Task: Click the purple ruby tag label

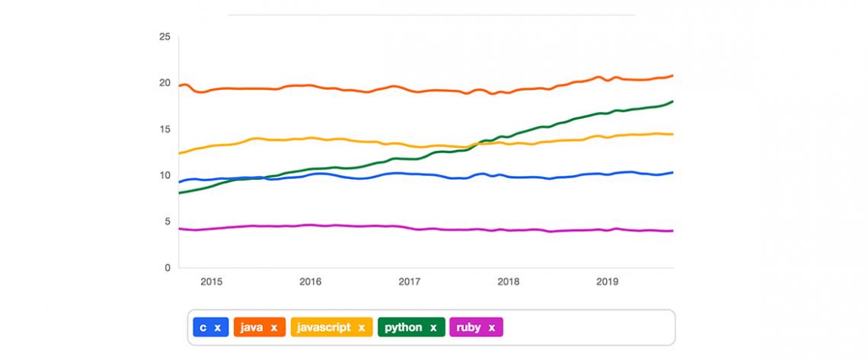Action: 469,328
